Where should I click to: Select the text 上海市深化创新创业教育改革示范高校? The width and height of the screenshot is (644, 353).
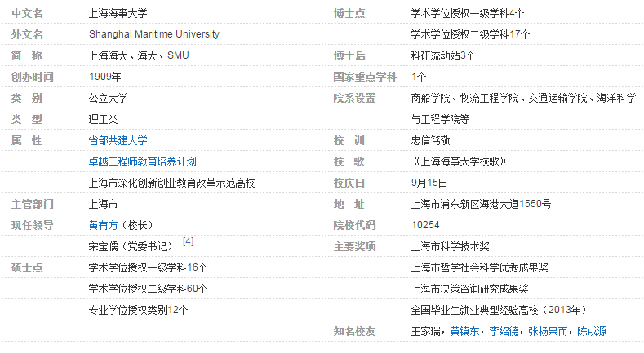(171, 183)
